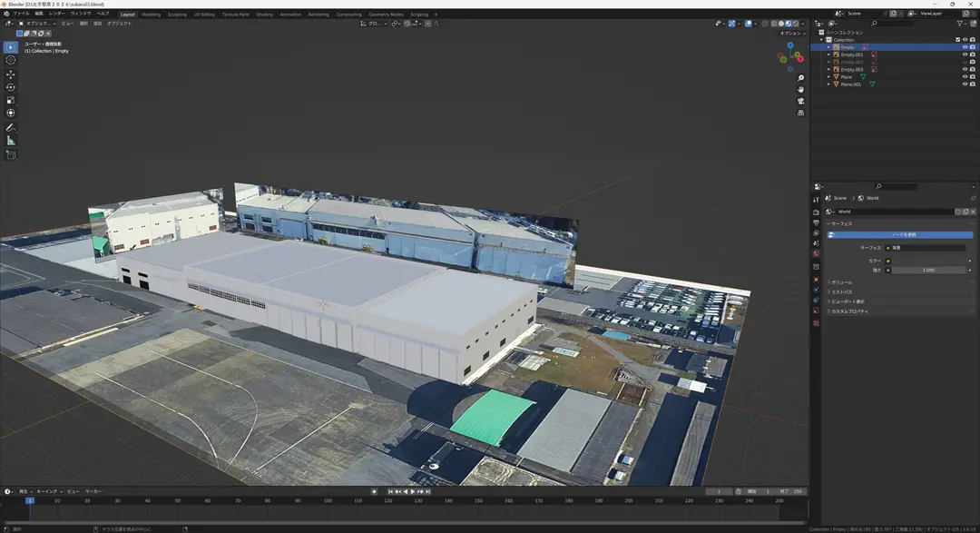Open the Object properties tab icon
Image resolution: width=980 pixels, height=533 pixels.
(x=817, y=280)
